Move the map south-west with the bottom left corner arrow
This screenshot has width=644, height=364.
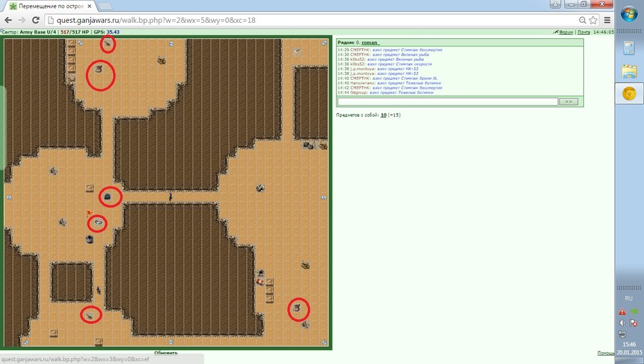click(26, 343)
